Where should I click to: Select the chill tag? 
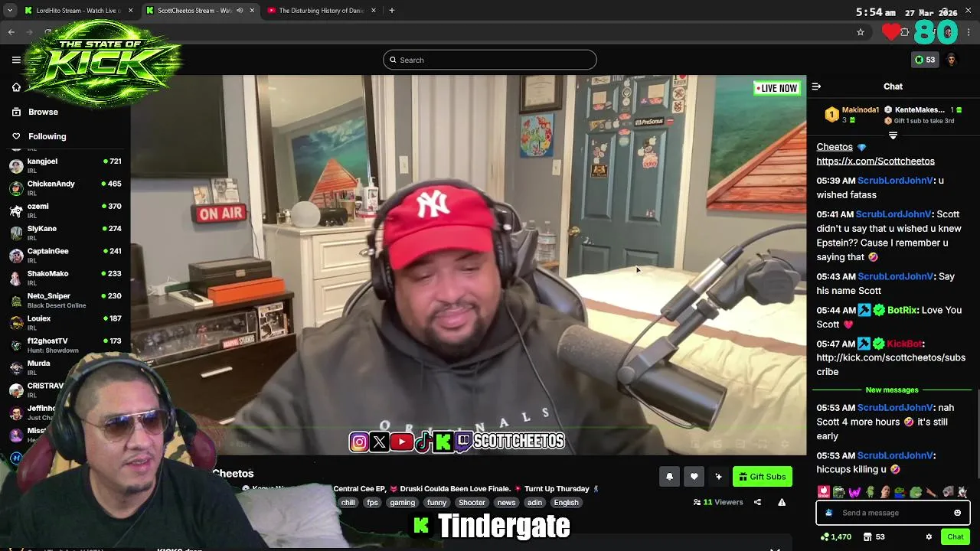[x=348, y=503]
